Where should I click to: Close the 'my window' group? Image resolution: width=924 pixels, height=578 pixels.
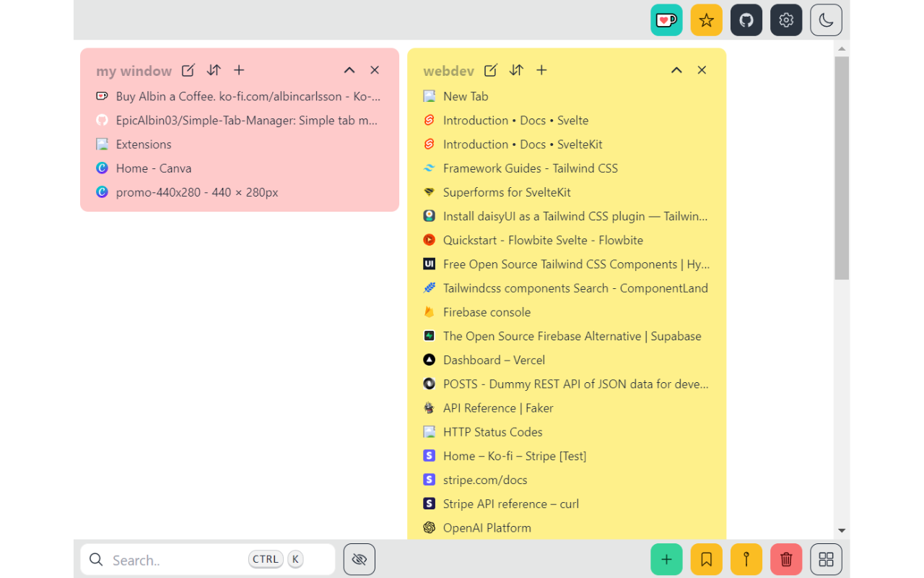tap(375, 70)
